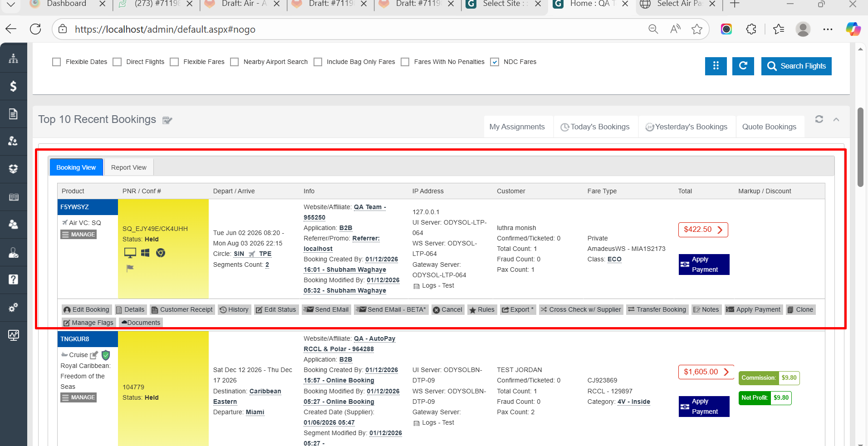Open Documents action button
This screenshot has height=446, width=868.
pyautogui.click(x=141, y=323)
